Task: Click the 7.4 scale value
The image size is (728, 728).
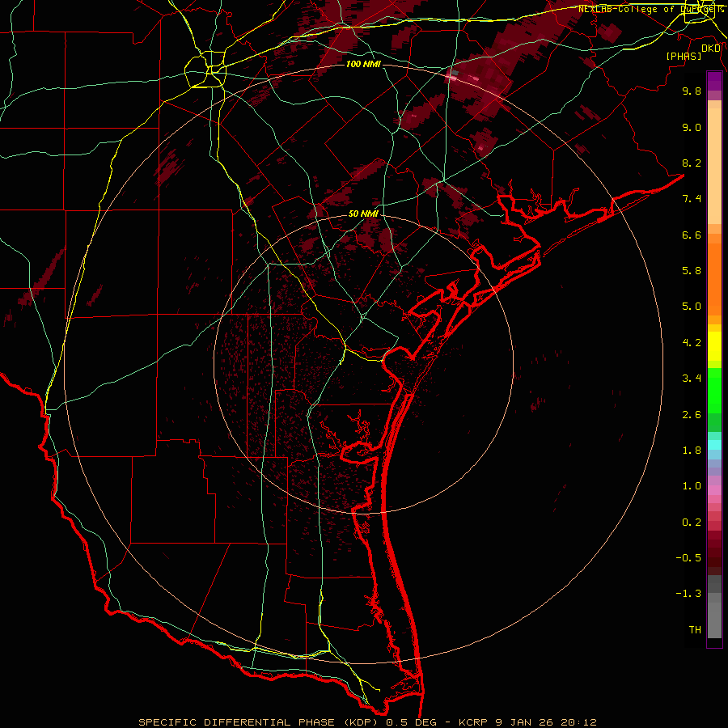Action: 692,199
